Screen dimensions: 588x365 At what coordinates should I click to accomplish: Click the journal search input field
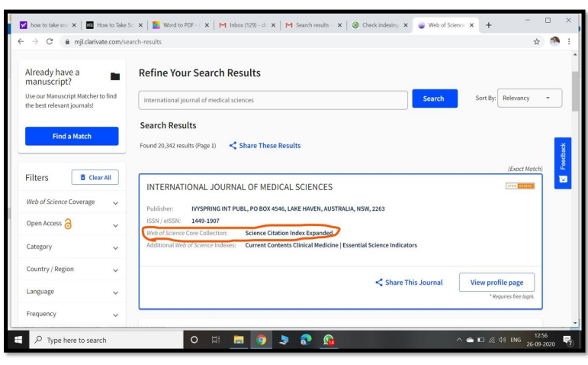point(273,100)
